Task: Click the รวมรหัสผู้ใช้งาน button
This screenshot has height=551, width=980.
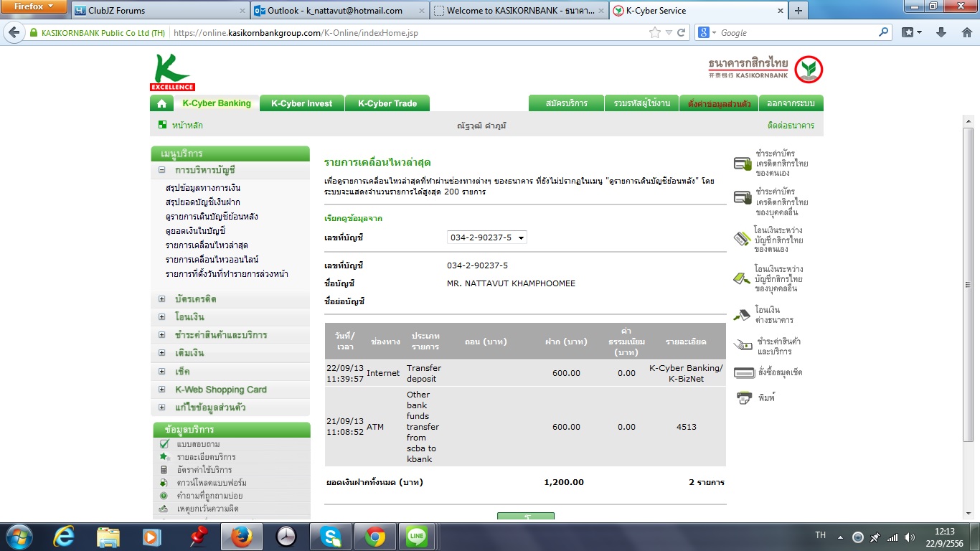Action: (x=641, y=103)
